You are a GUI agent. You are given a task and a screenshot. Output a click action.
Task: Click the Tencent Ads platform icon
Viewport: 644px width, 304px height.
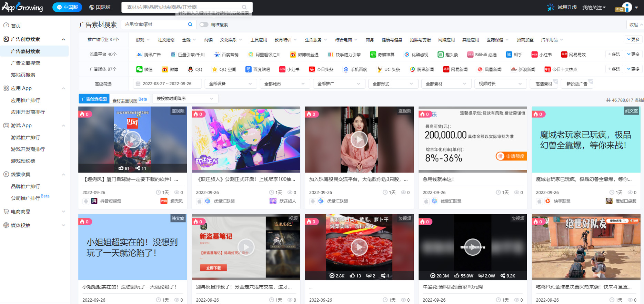pyautogui.click(x=139, y=55)
